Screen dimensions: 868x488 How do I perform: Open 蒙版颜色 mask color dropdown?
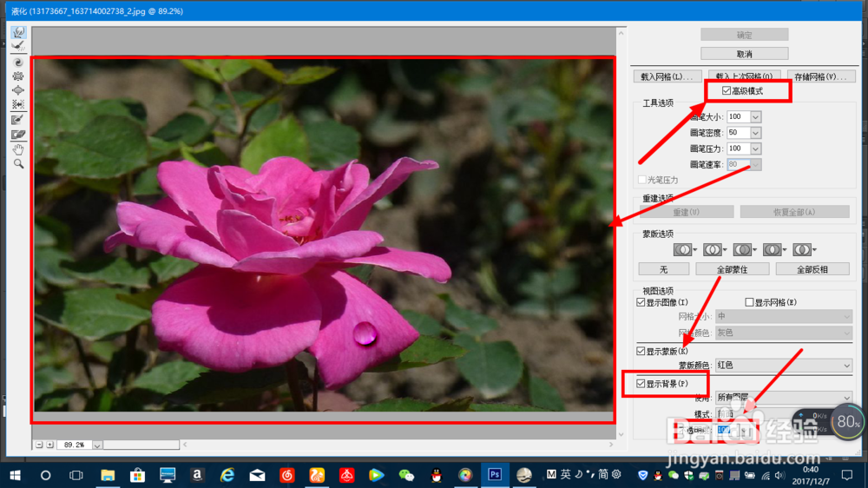point(784,365)
